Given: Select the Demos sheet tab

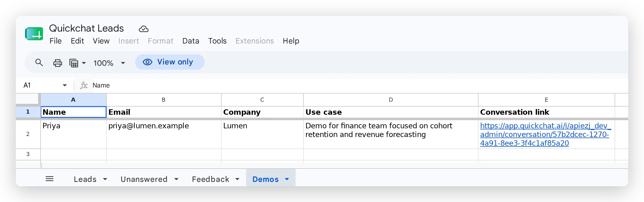Looking at the screenshot, I should (265, 179).
